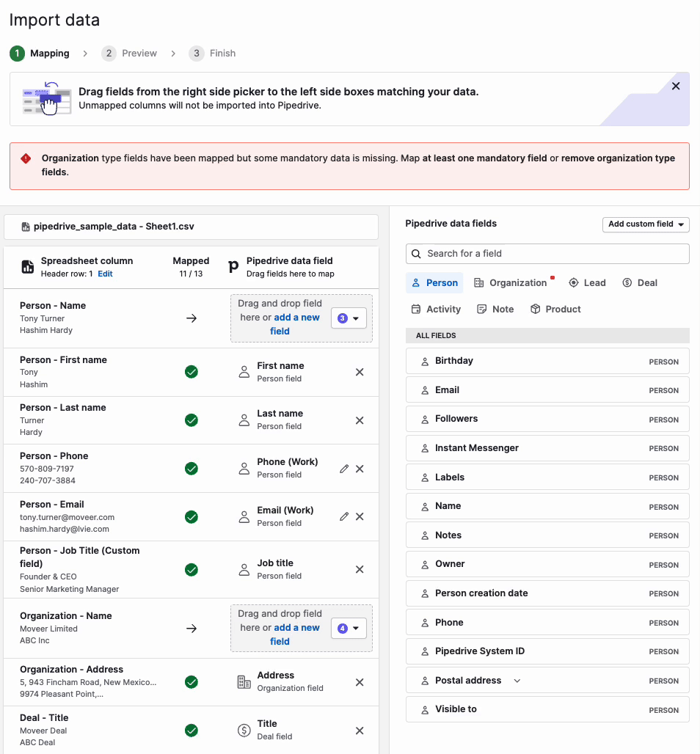Open the 3 suggestions dropdown for Person - Name
This screenshot has height=754, width=700.
[x=349, y=318]
